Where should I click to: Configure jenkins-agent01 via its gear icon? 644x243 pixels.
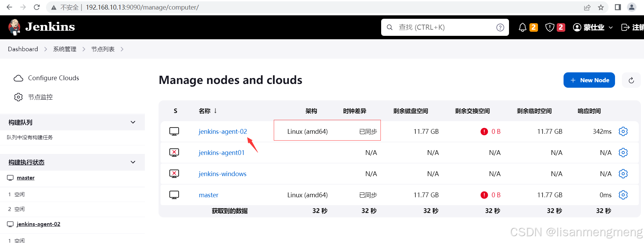pyautogui.click(x=623, y=153)
